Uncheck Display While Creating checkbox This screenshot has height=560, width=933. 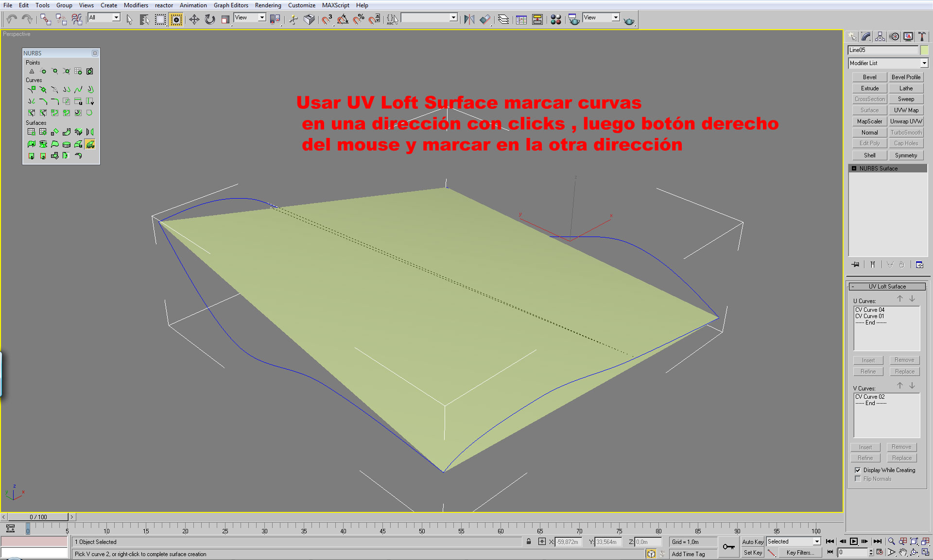pyautogui.click(x=858, y=470)
